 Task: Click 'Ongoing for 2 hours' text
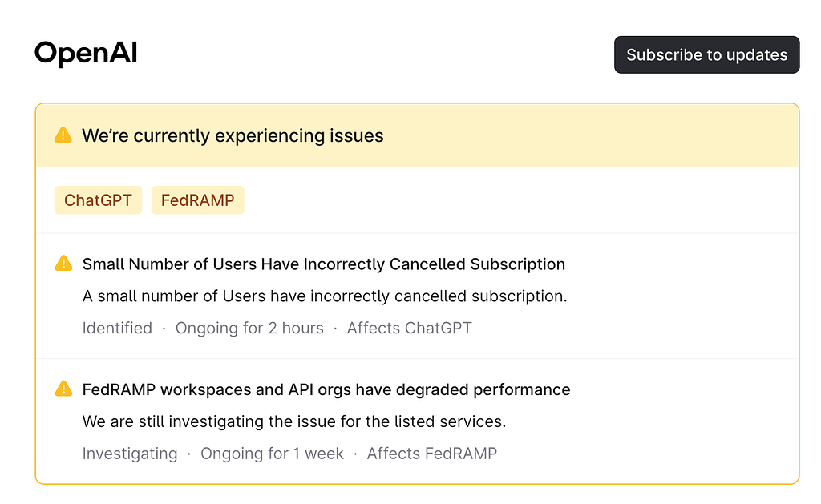pos(249,329)
